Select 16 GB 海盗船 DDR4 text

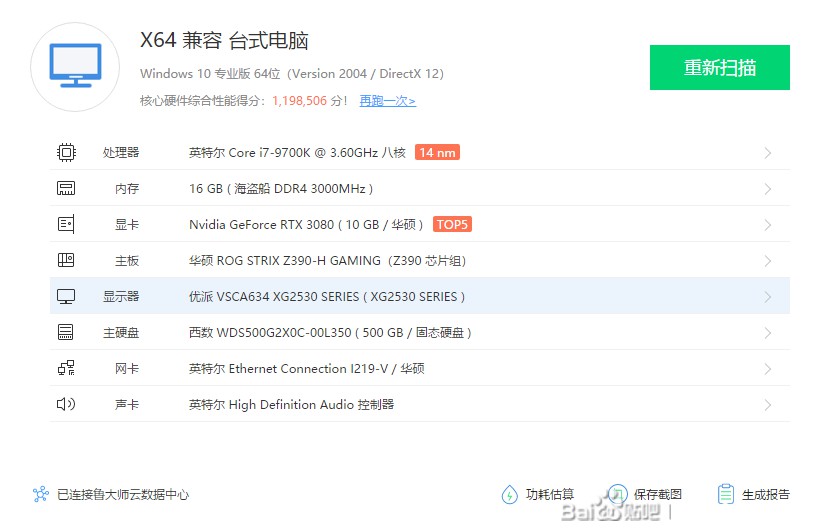pos(281,189)
